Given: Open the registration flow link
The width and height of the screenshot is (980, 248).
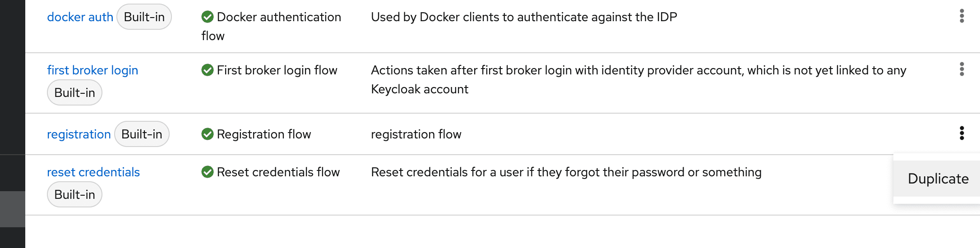Looking at the screenshot, I should click(79, 134).
